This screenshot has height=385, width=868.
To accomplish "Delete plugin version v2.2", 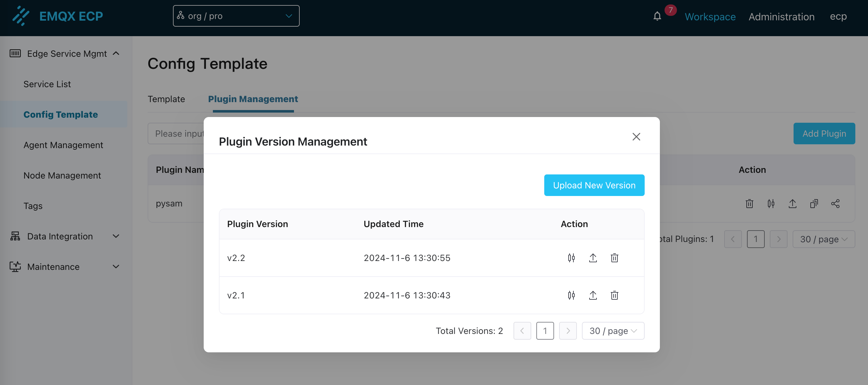I will point(614,258).
